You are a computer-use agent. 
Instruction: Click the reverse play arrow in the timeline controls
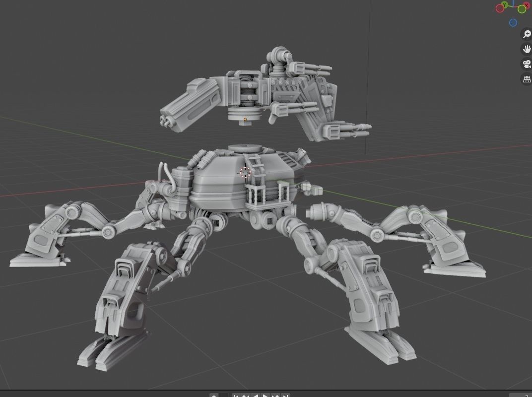[x=256, y=396]
